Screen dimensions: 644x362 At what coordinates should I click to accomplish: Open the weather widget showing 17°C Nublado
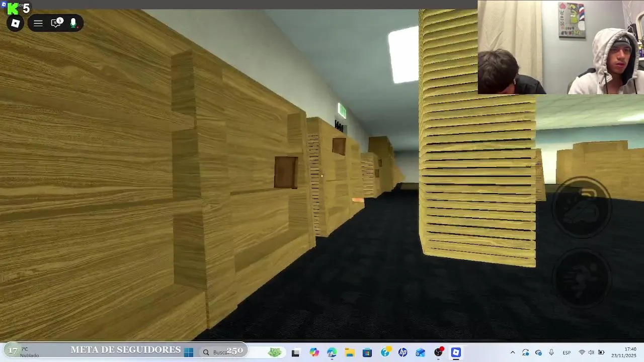click(24, 352)
